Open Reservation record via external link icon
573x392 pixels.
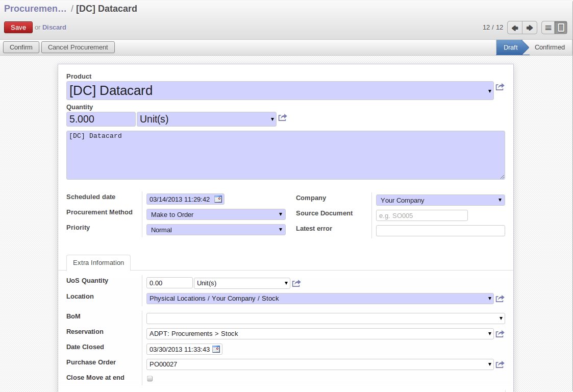pos(500,334)
